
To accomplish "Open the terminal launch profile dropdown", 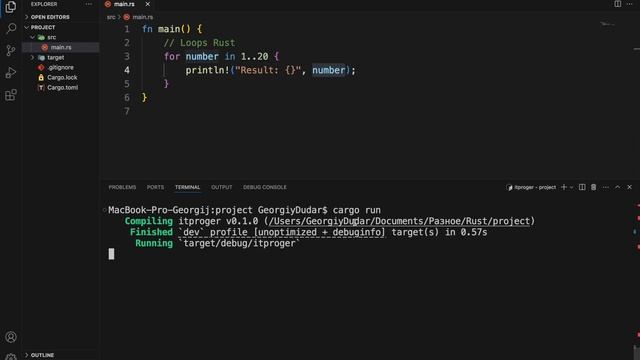I will (571, 187).
